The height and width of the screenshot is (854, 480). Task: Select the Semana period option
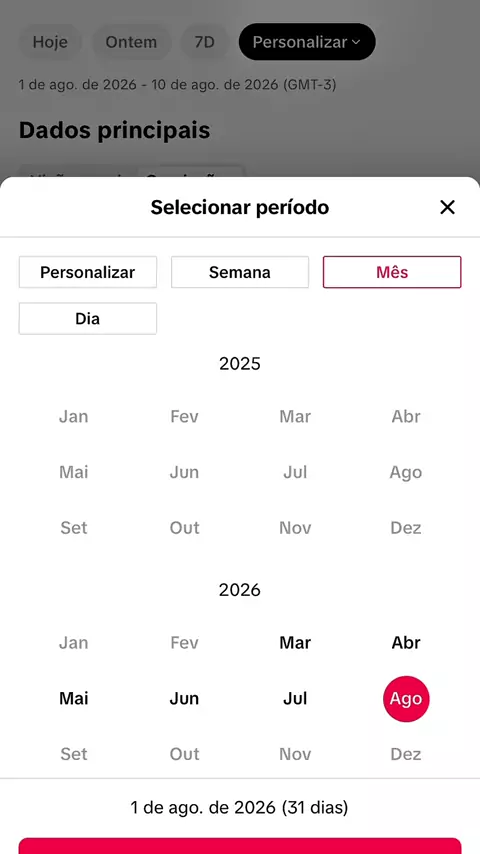tap(240, 272)
